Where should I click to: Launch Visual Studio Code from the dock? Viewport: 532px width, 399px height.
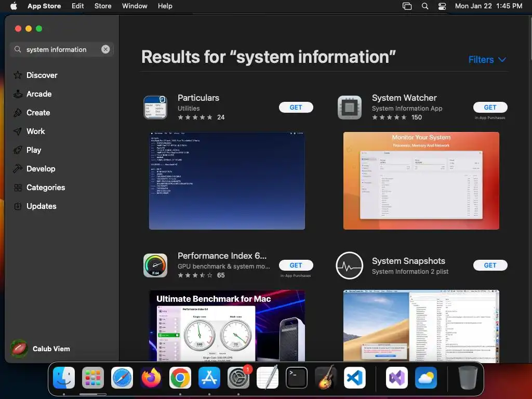tap(355, 378)
